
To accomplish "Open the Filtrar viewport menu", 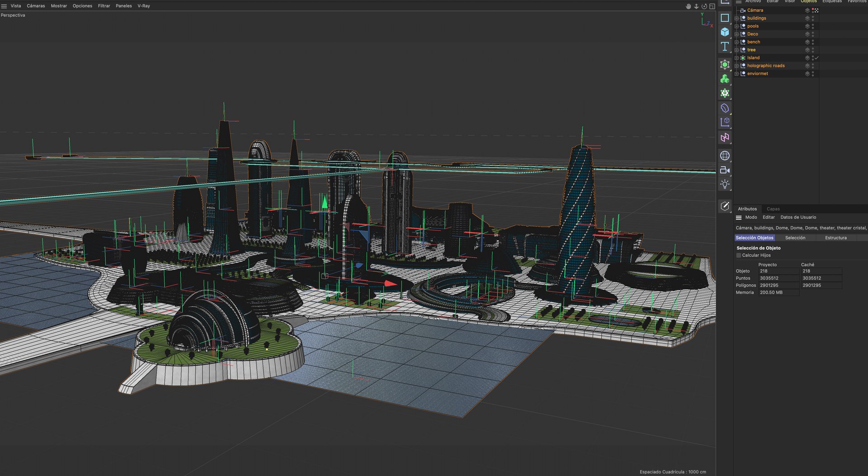I will point(104,6).
